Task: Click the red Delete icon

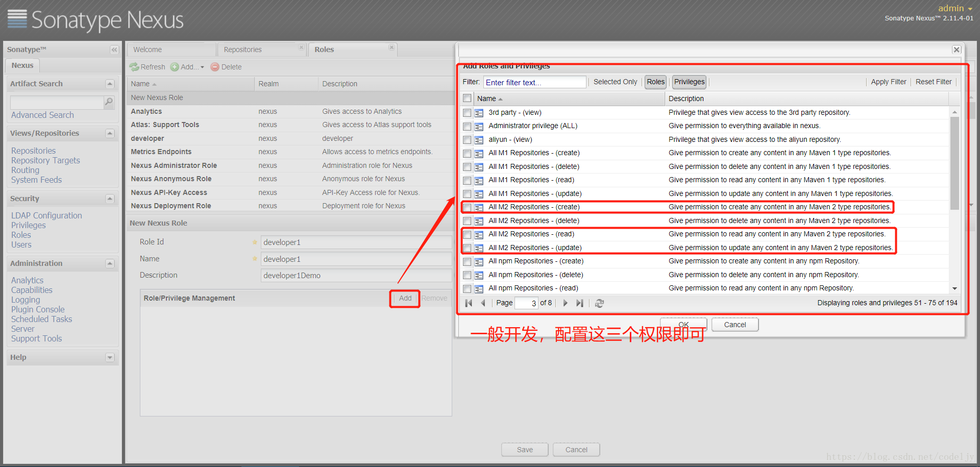Action: point(215,67)
